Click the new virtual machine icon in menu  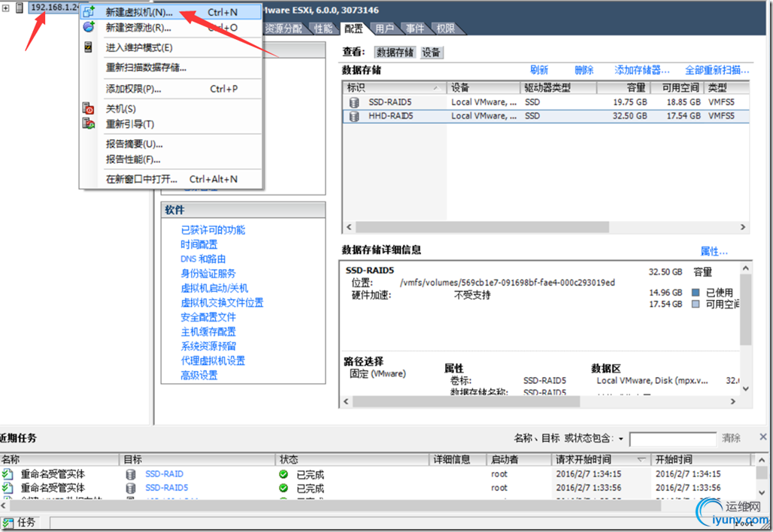tap(89, 12)
